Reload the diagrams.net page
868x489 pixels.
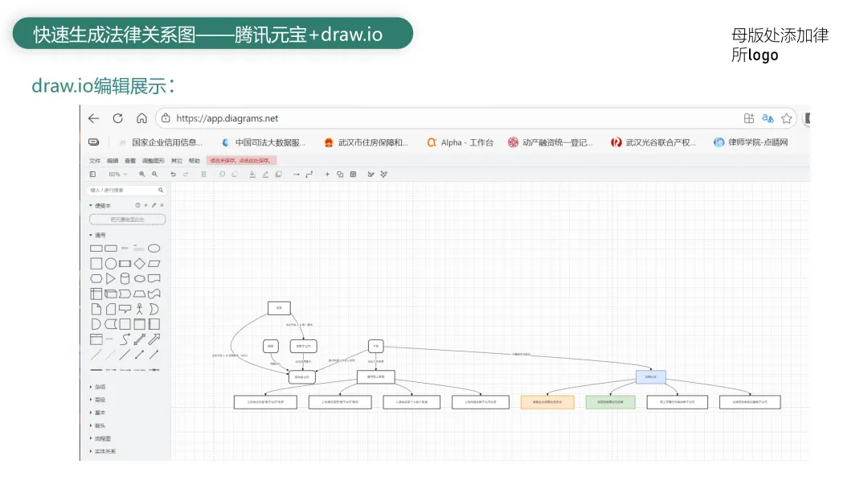point(117,118)
